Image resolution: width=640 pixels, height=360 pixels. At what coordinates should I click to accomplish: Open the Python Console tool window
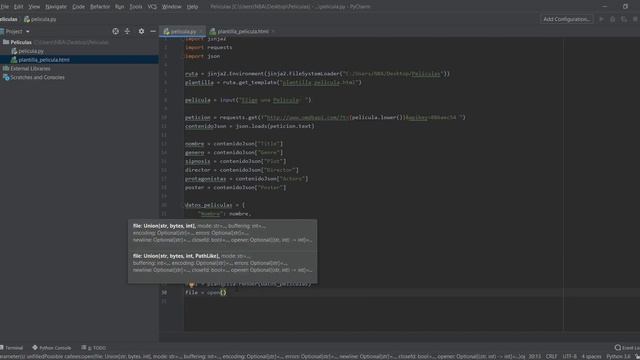(x=51, y=348)
